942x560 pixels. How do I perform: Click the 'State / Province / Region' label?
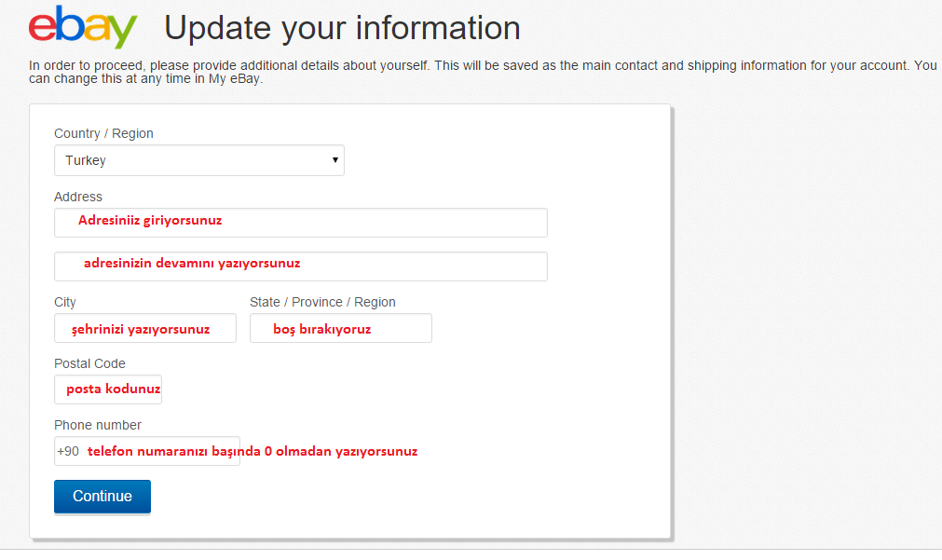click(322, 302)
